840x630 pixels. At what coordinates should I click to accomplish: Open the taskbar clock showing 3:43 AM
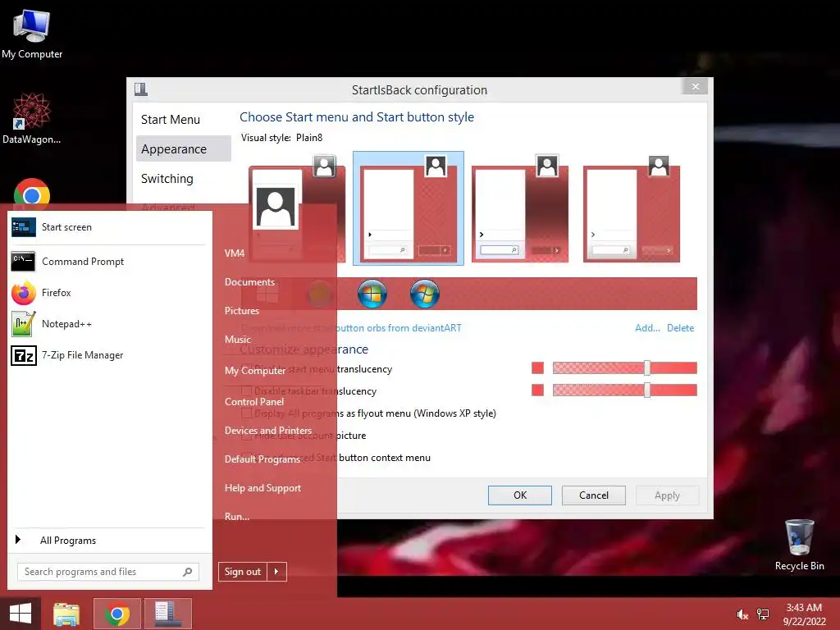pyautogui.click(x=804, y=614)
